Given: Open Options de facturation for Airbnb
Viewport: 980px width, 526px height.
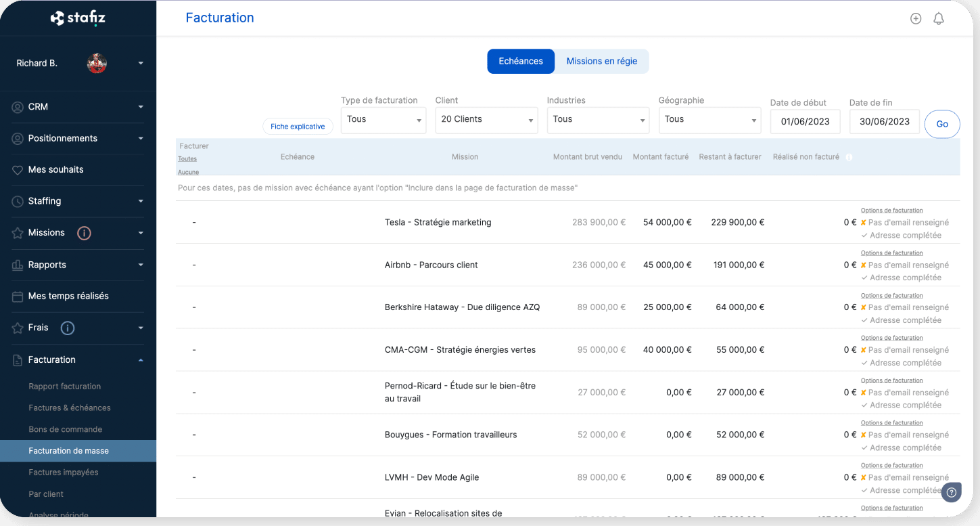Looking at the screenshot, I should tap(891, 253).
